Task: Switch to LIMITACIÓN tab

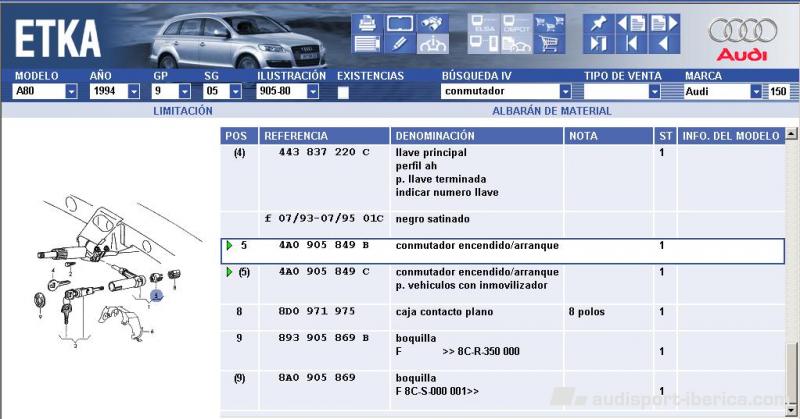Action: point(182,111)
